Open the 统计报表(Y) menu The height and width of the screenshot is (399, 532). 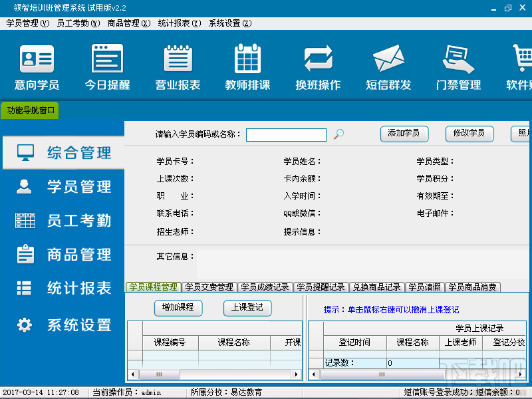[180, 23]
